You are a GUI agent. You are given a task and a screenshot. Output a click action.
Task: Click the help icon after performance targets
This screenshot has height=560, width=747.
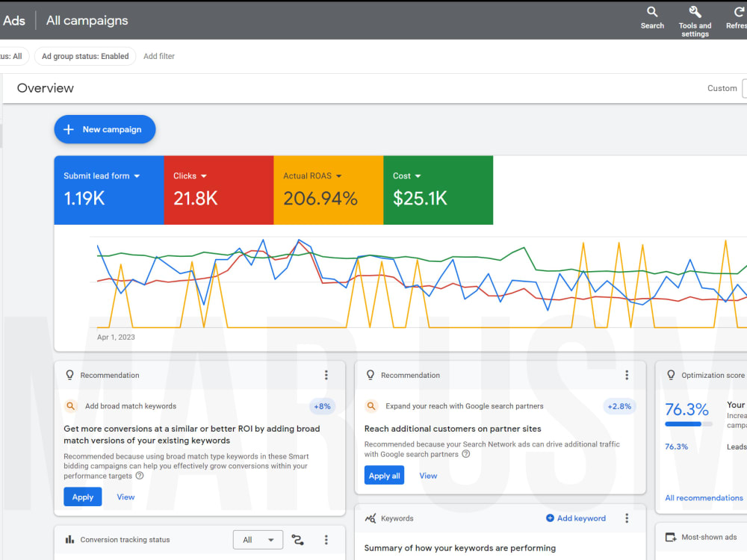pyautogui.click(x=140, y=476)
